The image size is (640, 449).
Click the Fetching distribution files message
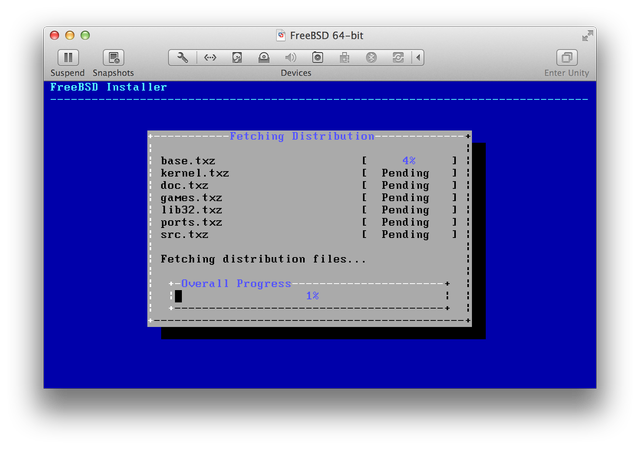pyautogui.click(x=263, y=259)
